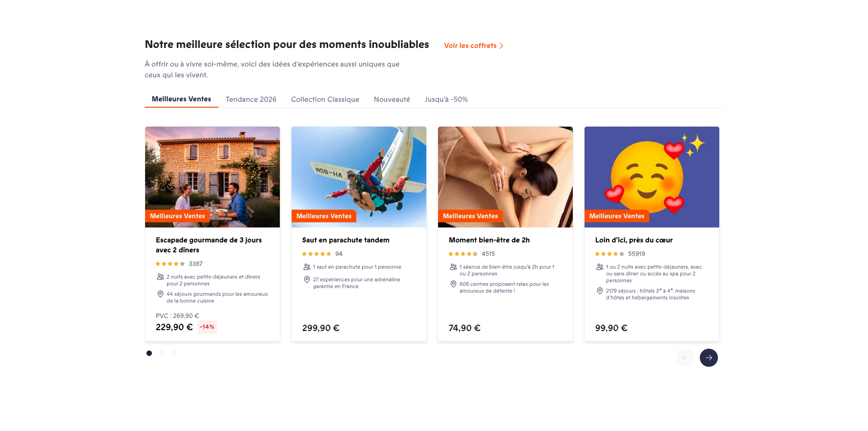868x431 pixels.
Task: Open the skydiving tandem photo thumbnail
Action: pyautogui.click(x=359, y=177)
